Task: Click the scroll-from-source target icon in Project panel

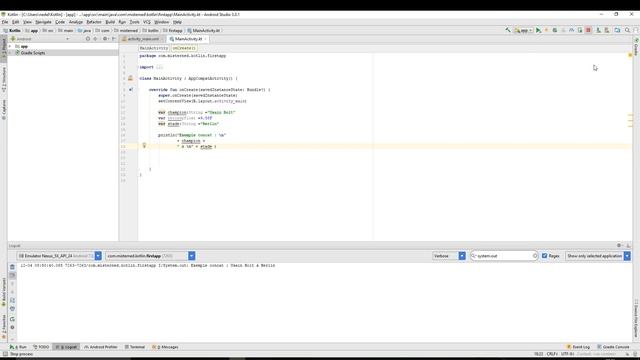Action: tap(87, 39)
